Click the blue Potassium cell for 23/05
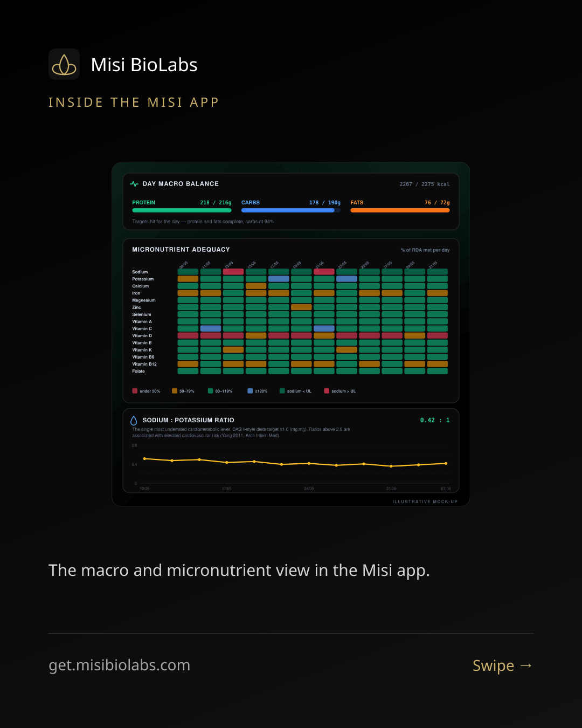 (347, 279)
